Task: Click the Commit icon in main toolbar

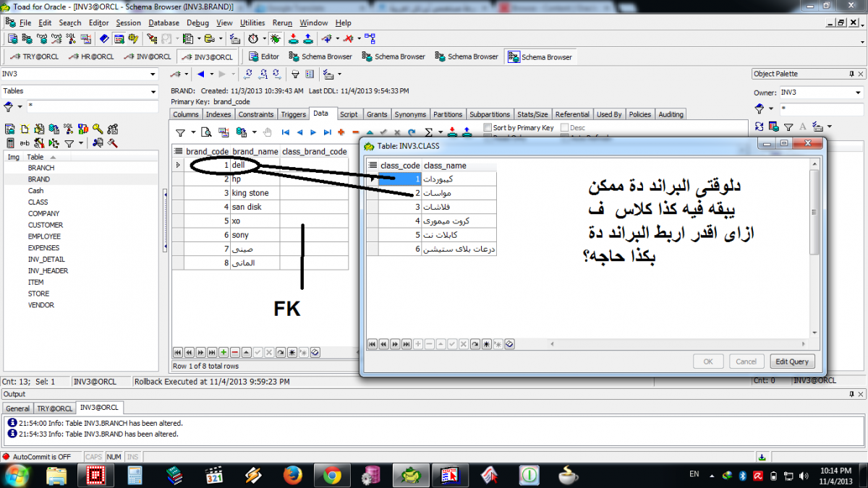Action: click(294, 38)
